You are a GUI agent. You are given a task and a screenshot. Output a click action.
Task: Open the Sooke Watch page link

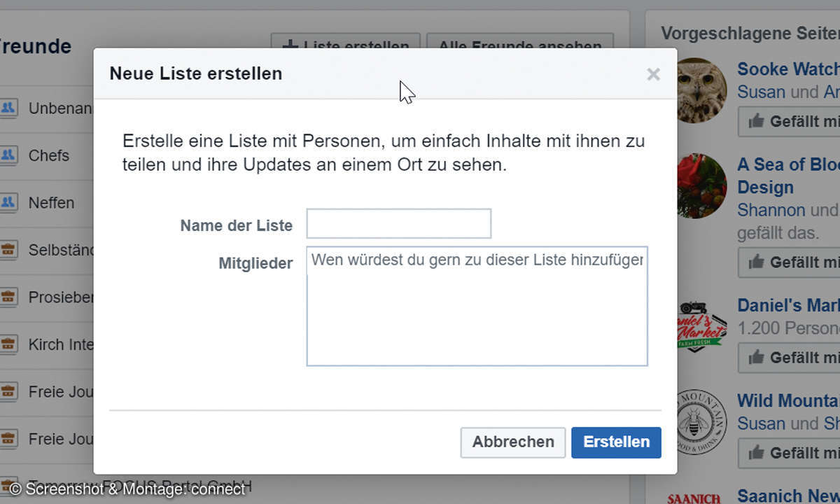click(x=788, y=69)
